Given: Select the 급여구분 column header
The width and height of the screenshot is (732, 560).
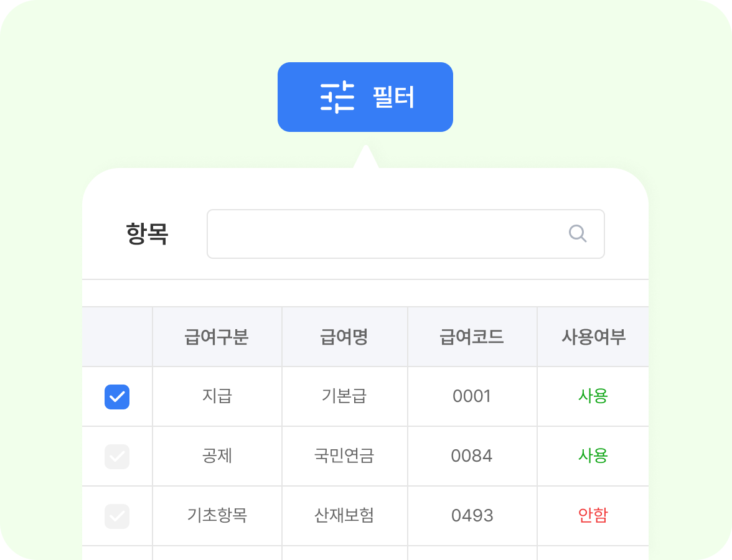Looking at the screenshot, I should pos(217,336).
